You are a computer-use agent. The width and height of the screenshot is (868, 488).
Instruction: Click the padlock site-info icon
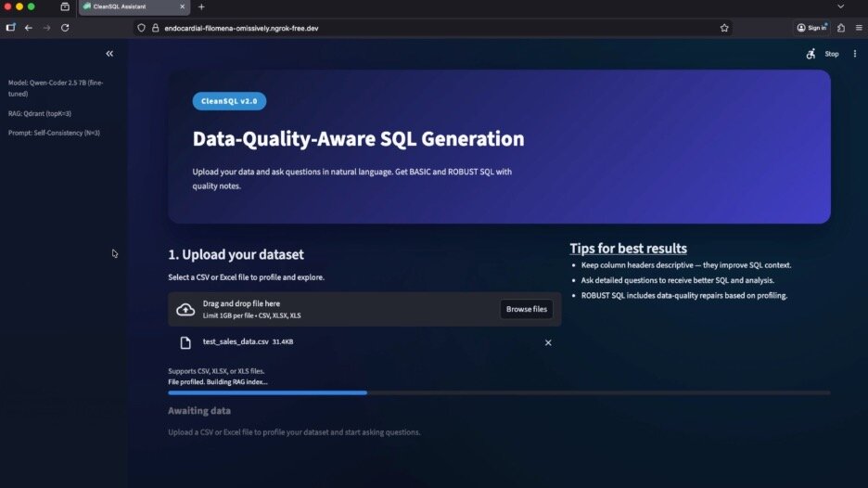pyautogui.click(x=156, y=28)
